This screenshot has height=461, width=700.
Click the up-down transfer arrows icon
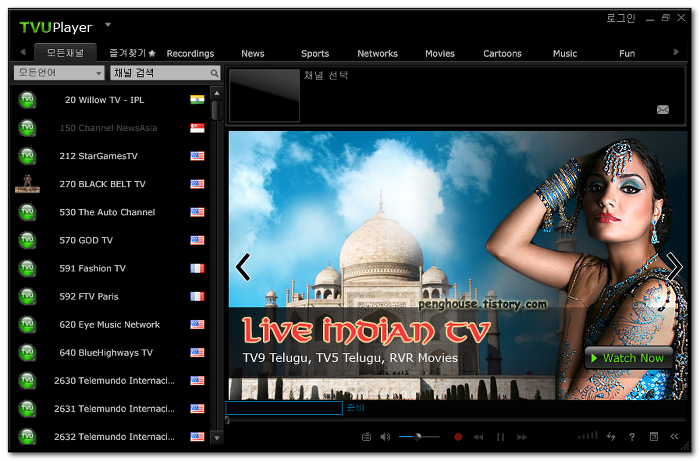[611, 436]
